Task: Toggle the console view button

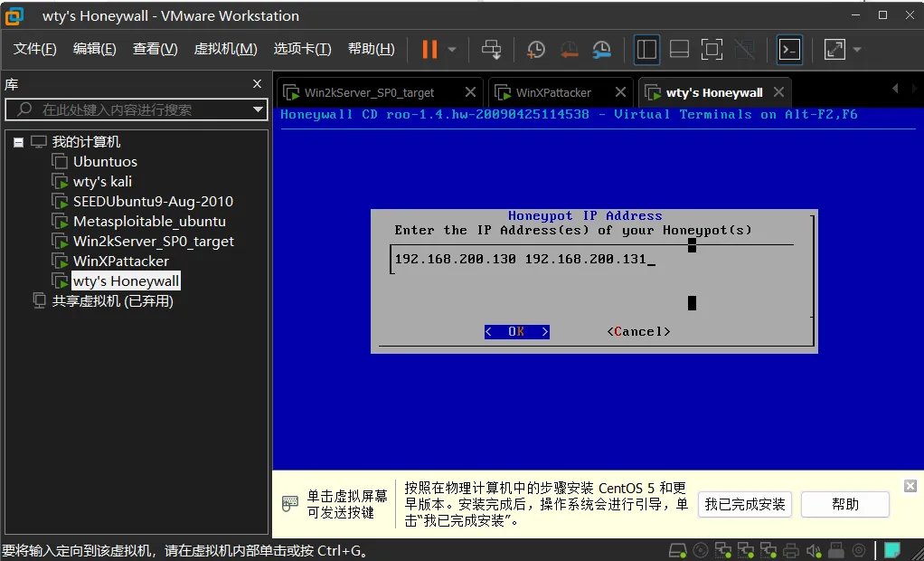Action: 789,50
